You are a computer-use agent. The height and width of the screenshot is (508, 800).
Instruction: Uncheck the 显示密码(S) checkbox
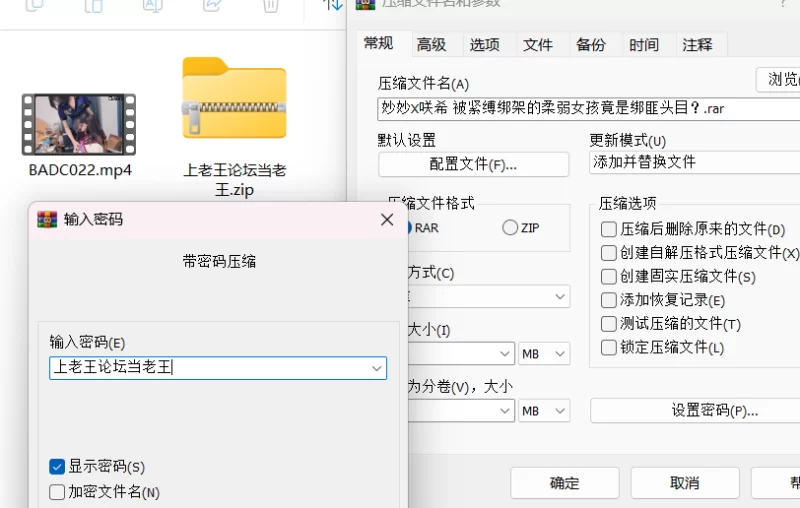[x=57, y=467]
